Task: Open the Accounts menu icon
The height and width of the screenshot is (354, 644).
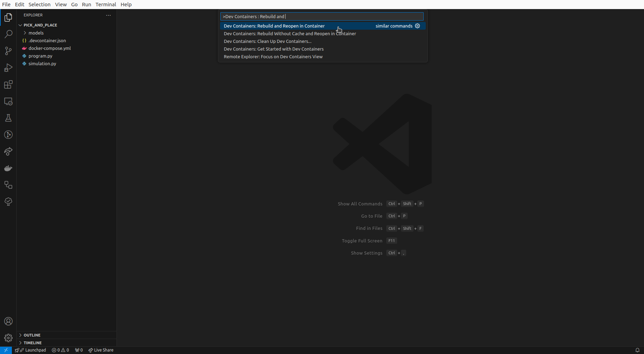Action: pos(8,321)
